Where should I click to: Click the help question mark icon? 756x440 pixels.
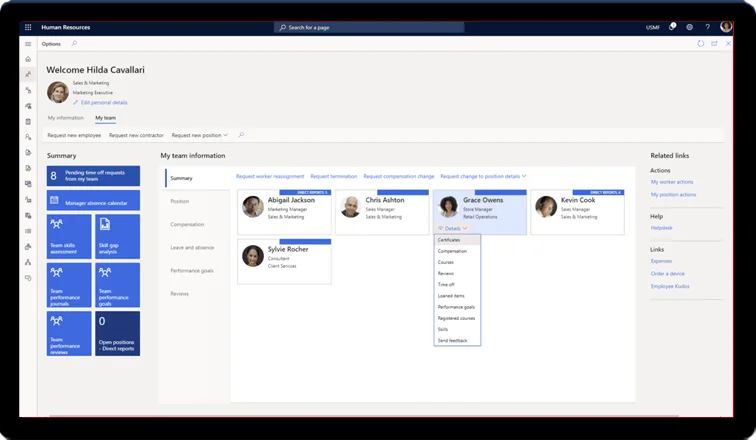707,27
